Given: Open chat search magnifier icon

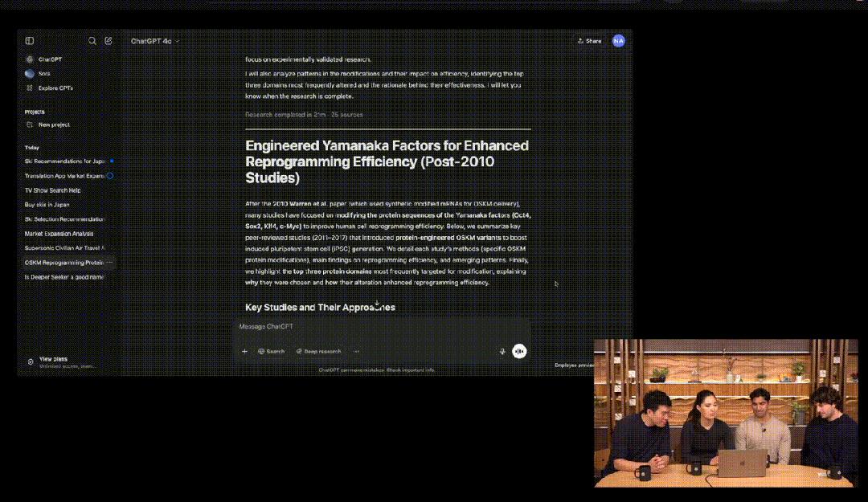Looking at the screenshot, I should pyautogui.click(x=92, y=41).
